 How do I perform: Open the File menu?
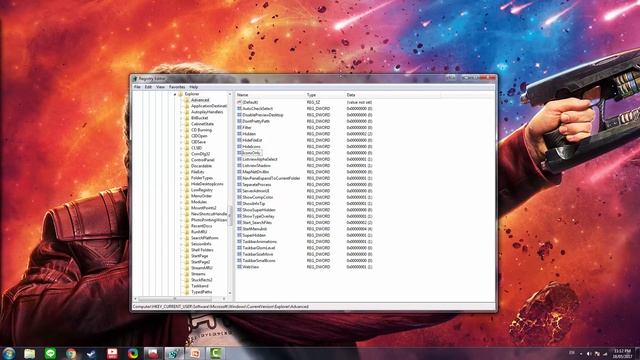137,87
